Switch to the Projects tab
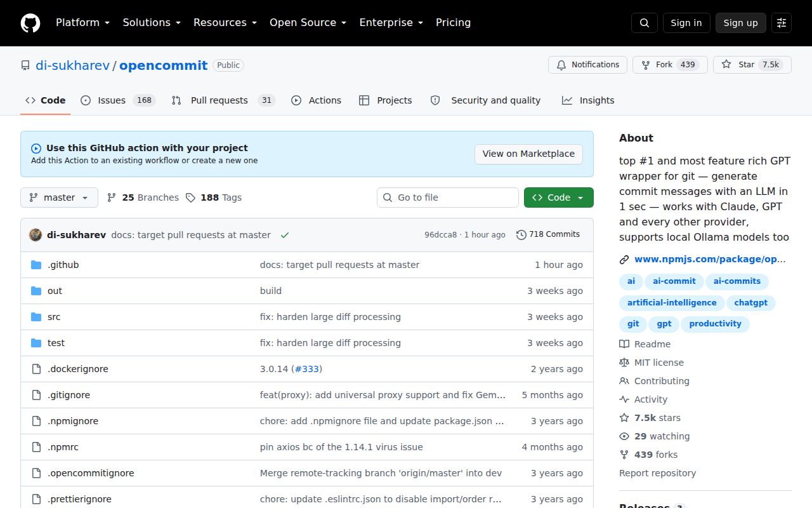This screenshot has width=812, height=508. click(385, 100)
